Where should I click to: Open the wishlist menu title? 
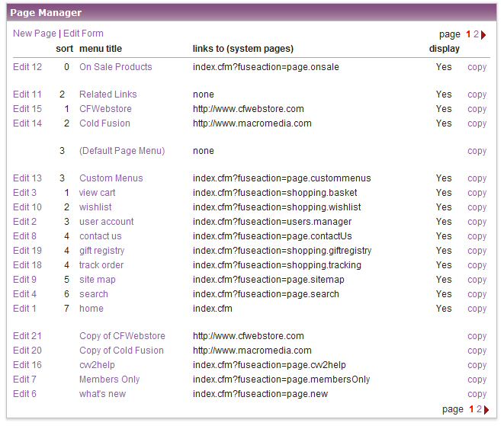95,207
